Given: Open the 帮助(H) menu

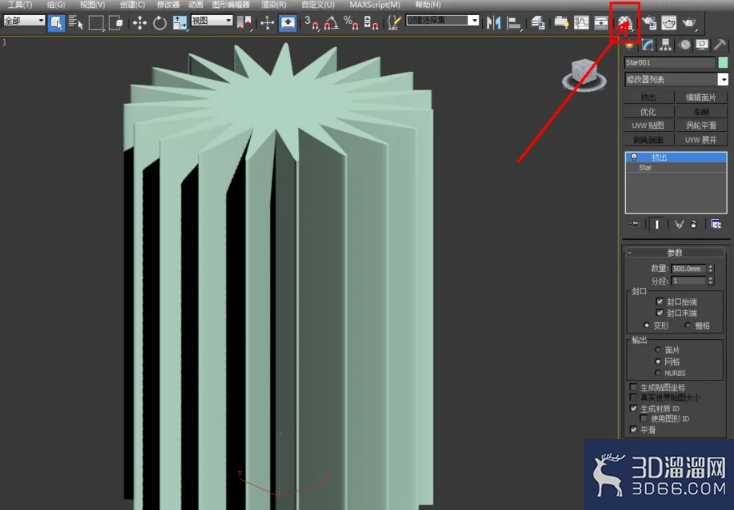Looking at the screenshot, I should pos(428,5).
